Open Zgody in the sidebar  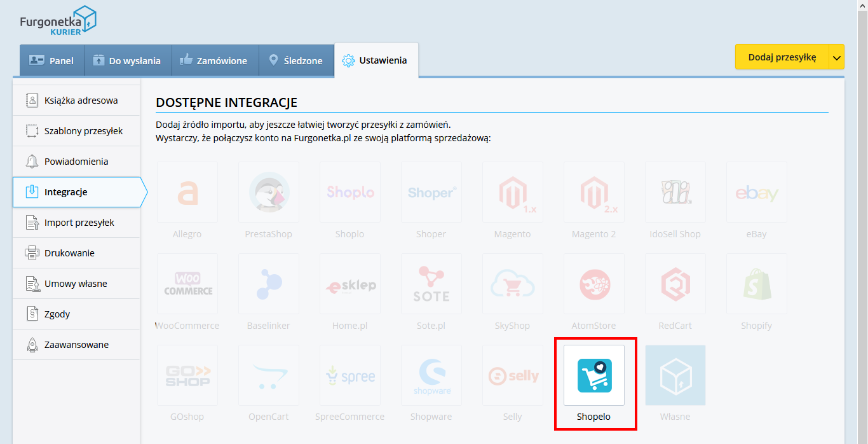pos(76,314)
